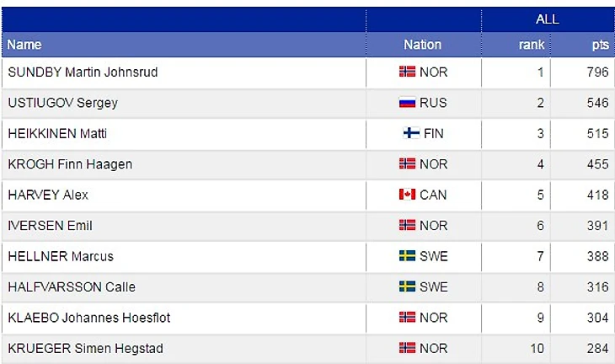Sort by the rank column header
Viewport: 615px width, 364px height.
pos(531,45)
